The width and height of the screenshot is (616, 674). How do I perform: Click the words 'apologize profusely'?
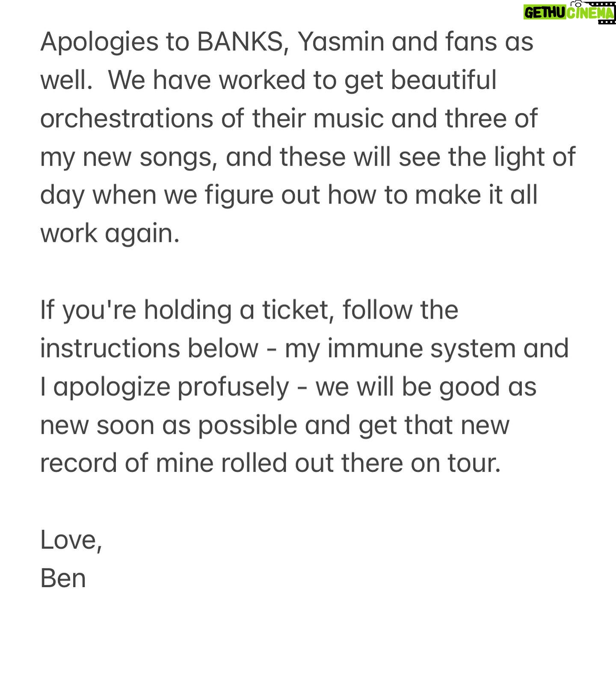(171, 387)
